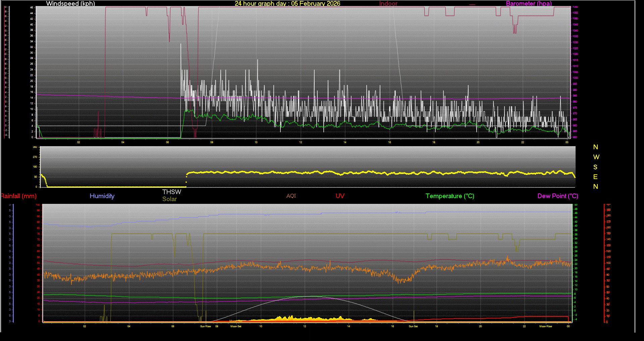644x341 pixels.
Task: Select the Moon Rise marker on time axis
Action: [545, 326]
